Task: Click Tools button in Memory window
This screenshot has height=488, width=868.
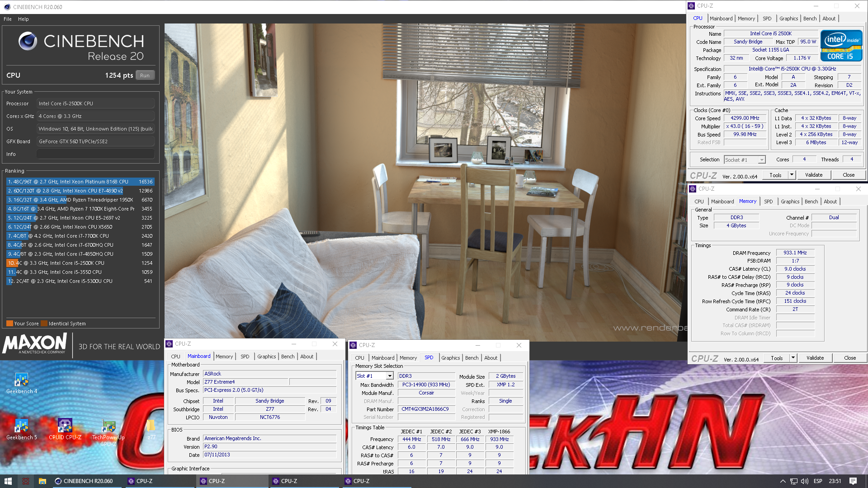Action: click(777, 358)
